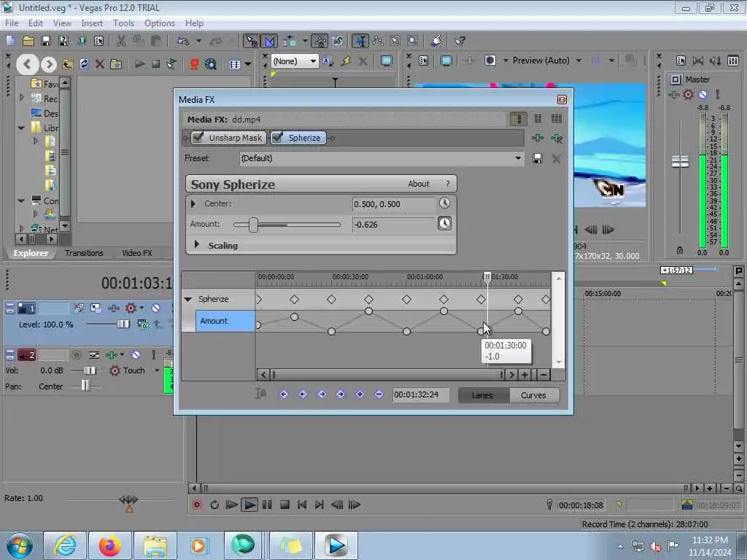
Task: Go to the previous keyframe
Action: pyautogui.click(x=303, y=394)
